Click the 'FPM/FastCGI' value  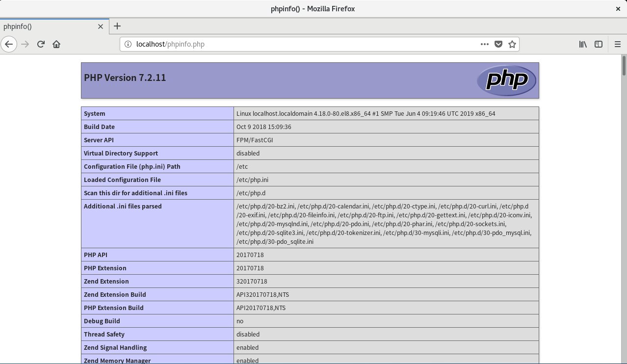click(x=255, y=140)
